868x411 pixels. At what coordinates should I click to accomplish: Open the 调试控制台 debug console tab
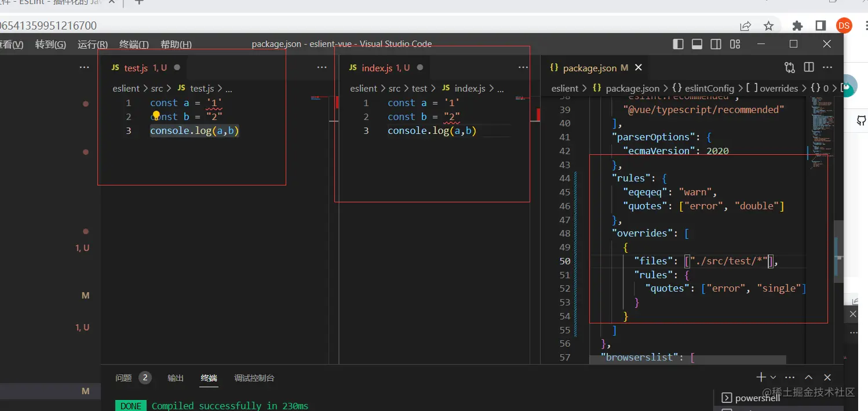pos(254,378)
